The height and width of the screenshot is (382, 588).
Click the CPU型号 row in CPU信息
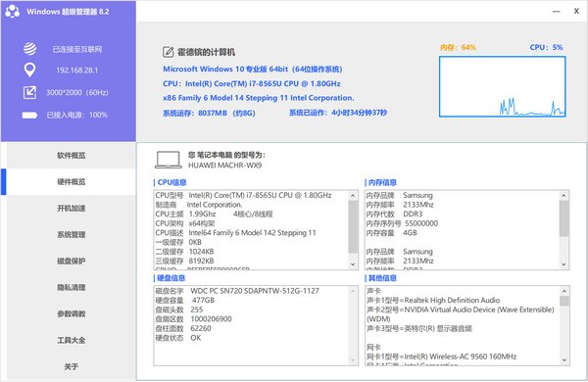point(243,195)
